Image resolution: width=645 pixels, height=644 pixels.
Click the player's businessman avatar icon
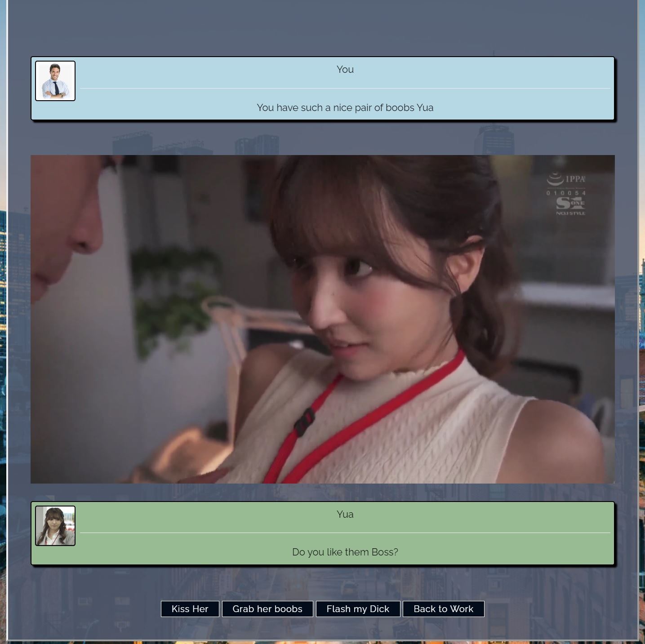point(55,81)
